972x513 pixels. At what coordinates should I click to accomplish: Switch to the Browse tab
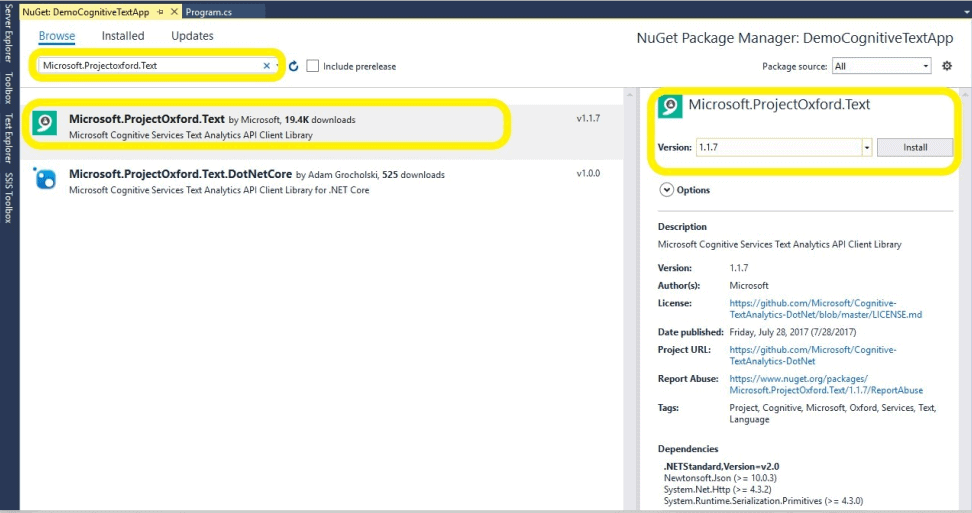click(56, 36)
